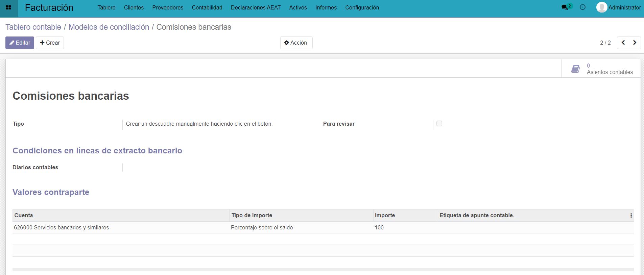Navigate to Modelos de conciliación breadcrumb

pyautogui.click(x=109, y=27)
